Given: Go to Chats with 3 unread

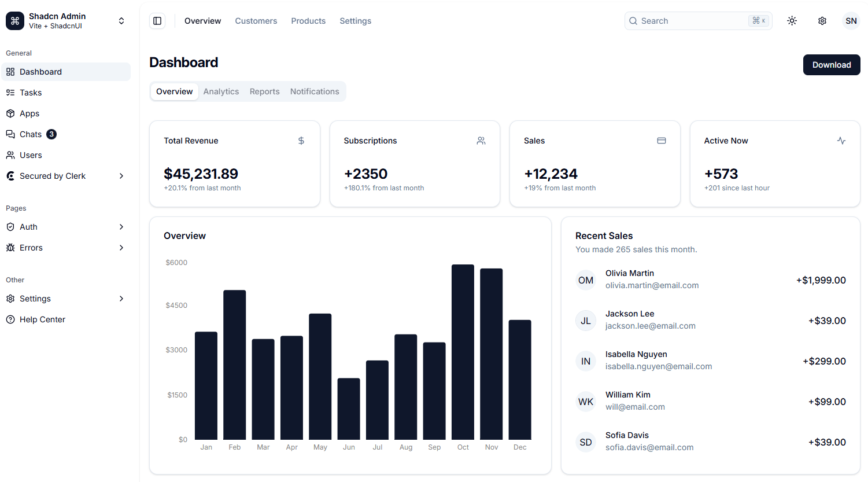Looking at the screenshot, I should point(31,134).
